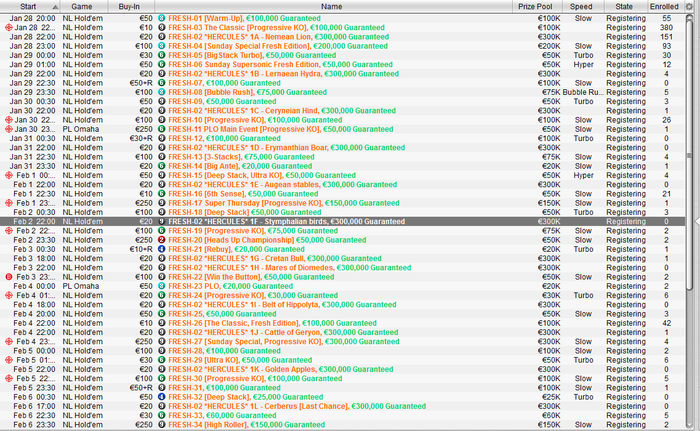The image size is (700, 431).
Task: Sort list by Prize Pool column header
Action: (537, 6)
